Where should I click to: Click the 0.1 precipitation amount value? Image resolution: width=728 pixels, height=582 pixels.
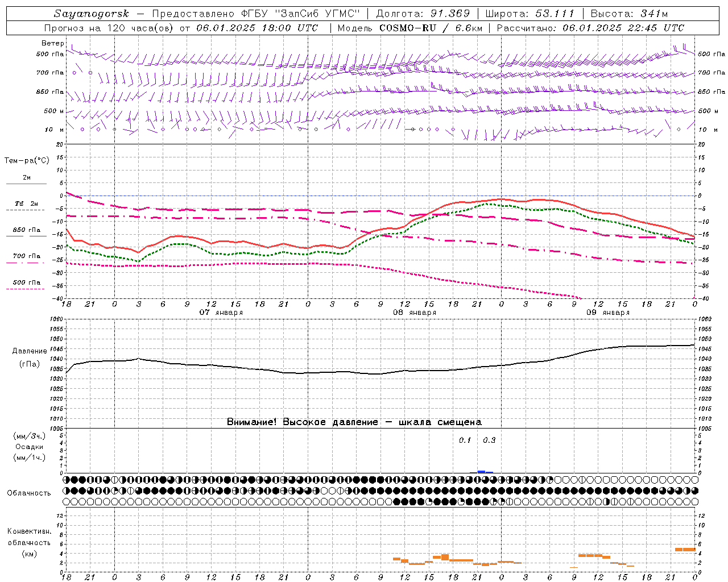(465, 440)
